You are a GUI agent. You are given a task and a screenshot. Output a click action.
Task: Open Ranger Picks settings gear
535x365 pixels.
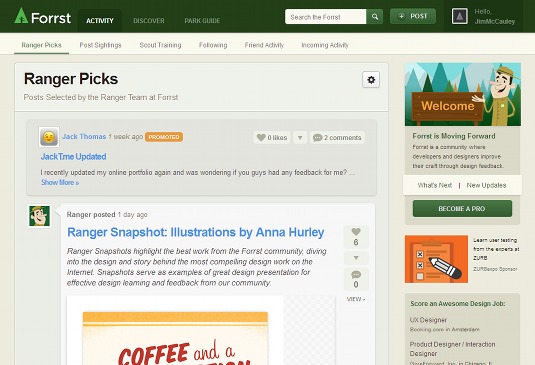pos(371,80)
